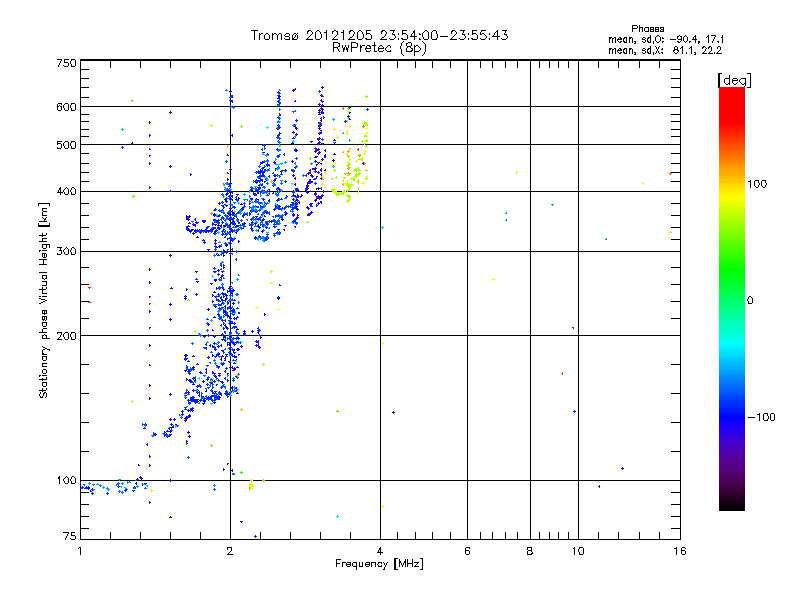Click the x-axis '6' tick label
The image size is (800, 600).
(467, 551)
